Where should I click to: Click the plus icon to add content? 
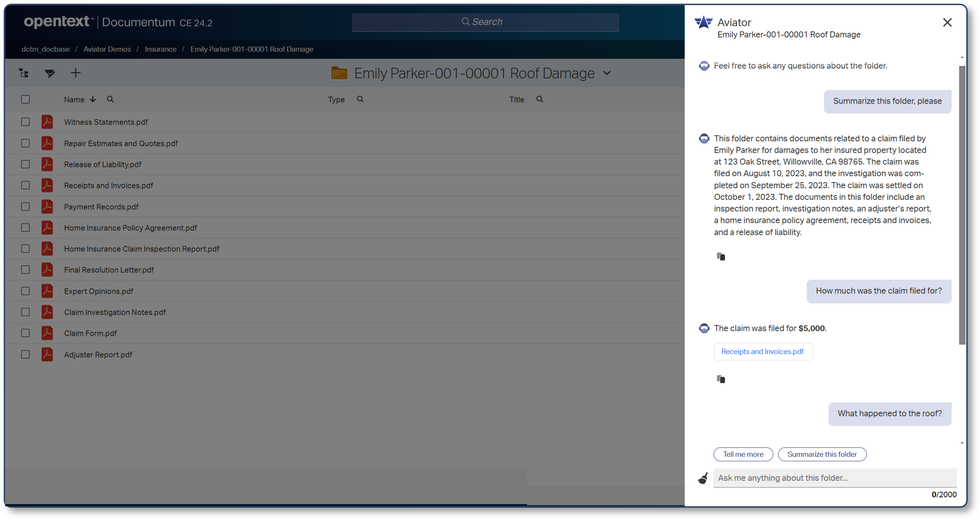coord(75,73)
